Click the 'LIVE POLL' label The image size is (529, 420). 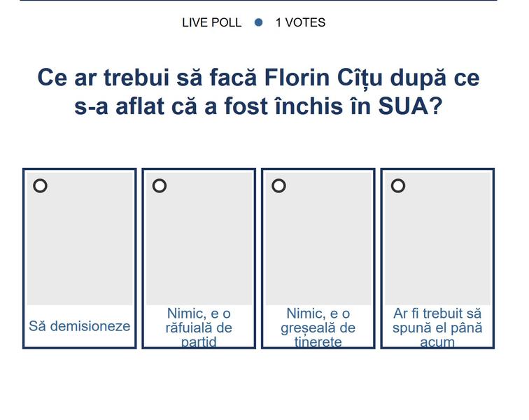point(211,22)
